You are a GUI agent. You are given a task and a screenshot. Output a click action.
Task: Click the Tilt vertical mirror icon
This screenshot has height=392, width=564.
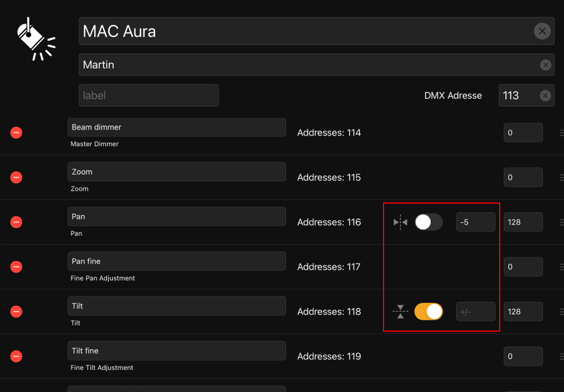coord(400,311)
